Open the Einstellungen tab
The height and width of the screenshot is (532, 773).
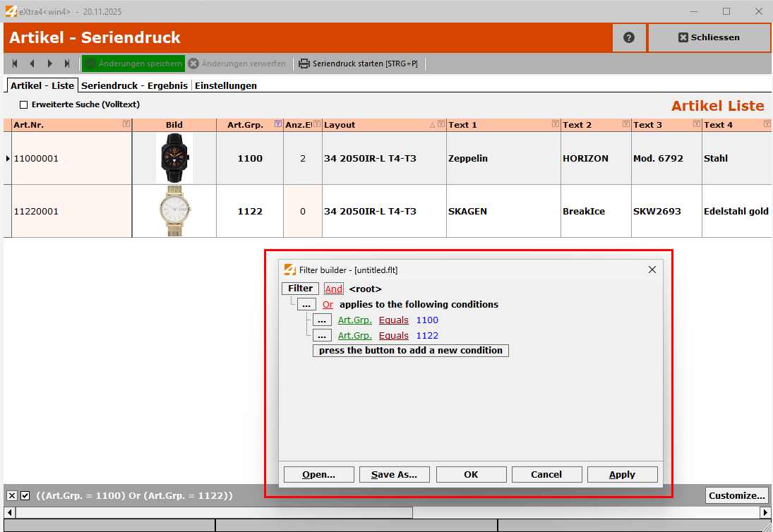225,85
